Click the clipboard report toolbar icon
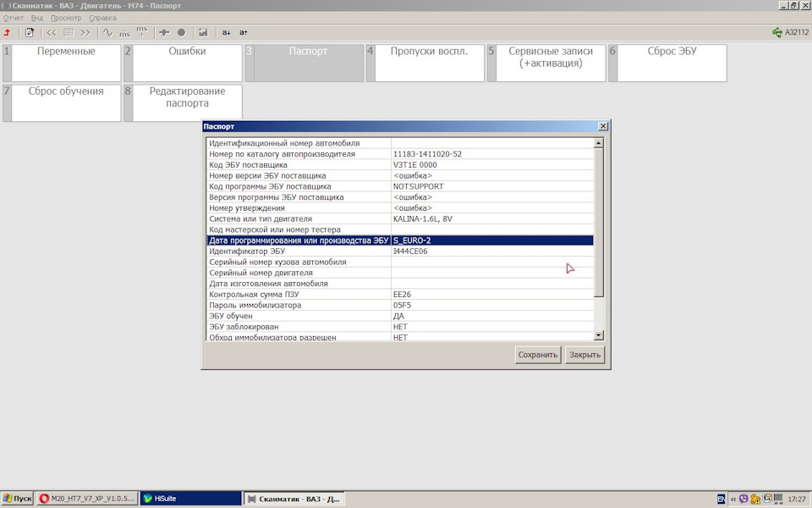 pos(30,33)
